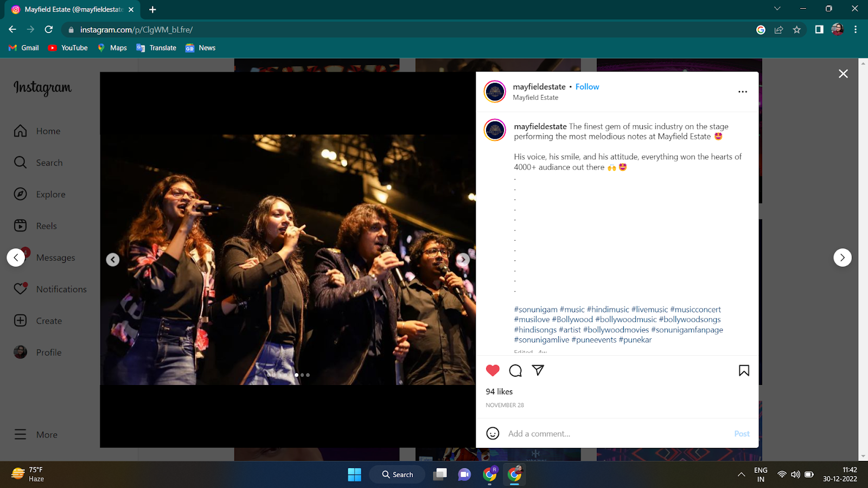
Task: Click the Add a comment field
Action: click(x=617, y=434)
